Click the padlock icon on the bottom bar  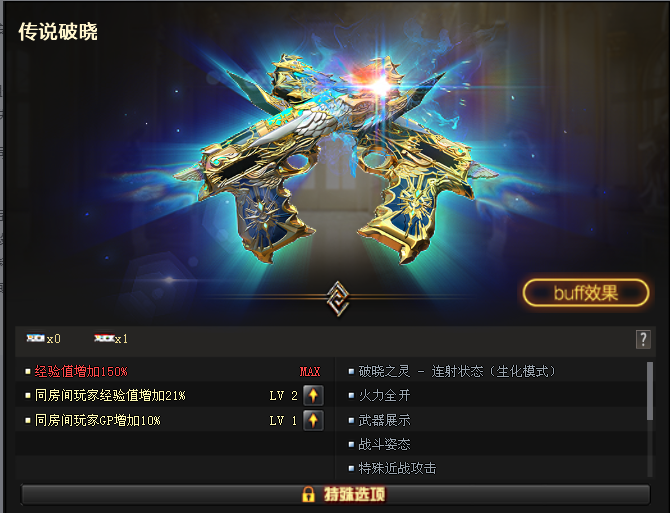point(308,494)
